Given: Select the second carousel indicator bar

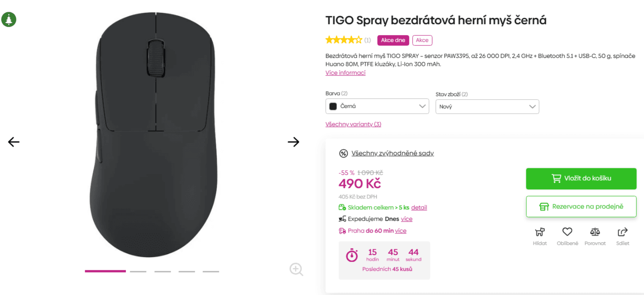Looking at the screenshot, I should 138,271.
